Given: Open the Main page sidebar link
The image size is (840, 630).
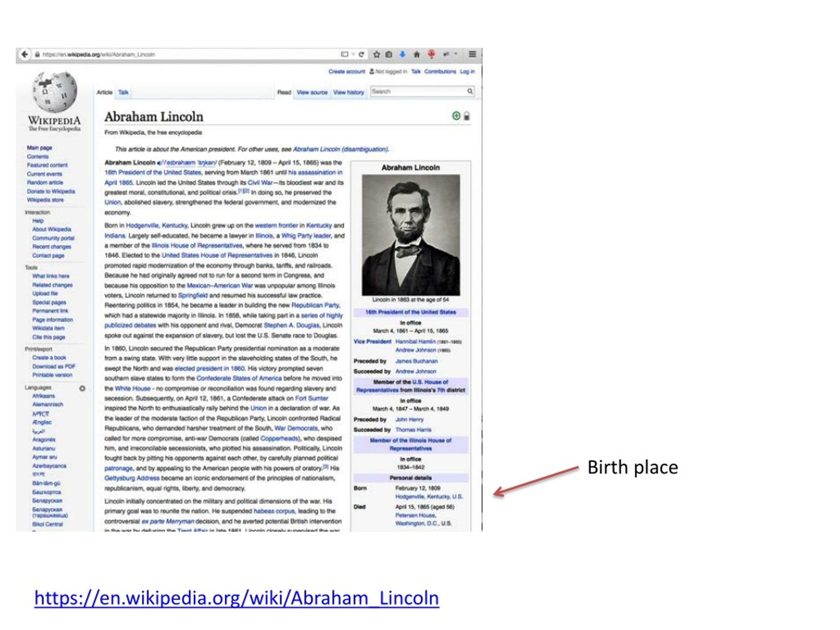Looking at the screenshot, I should click(x=39, y=148).
